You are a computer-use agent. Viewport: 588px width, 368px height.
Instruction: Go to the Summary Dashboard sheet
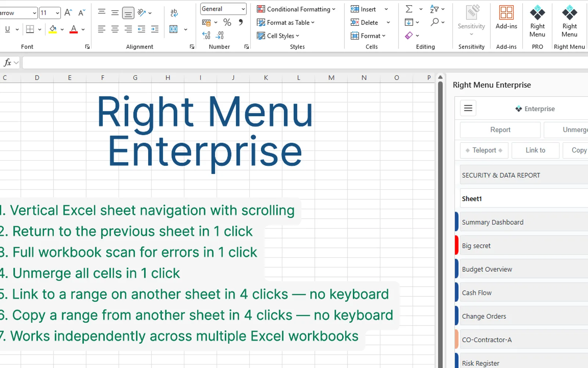coord(522,222)
